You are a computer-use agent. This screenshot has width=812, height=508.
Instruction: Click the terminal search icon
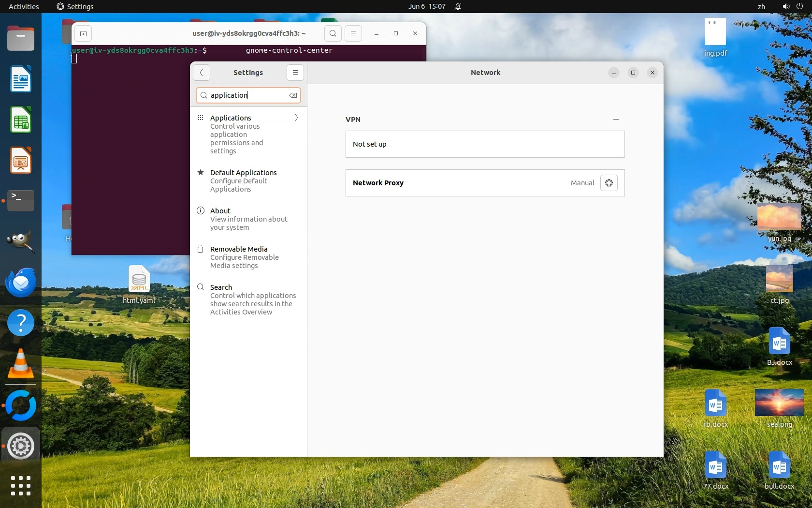(333, 33)
